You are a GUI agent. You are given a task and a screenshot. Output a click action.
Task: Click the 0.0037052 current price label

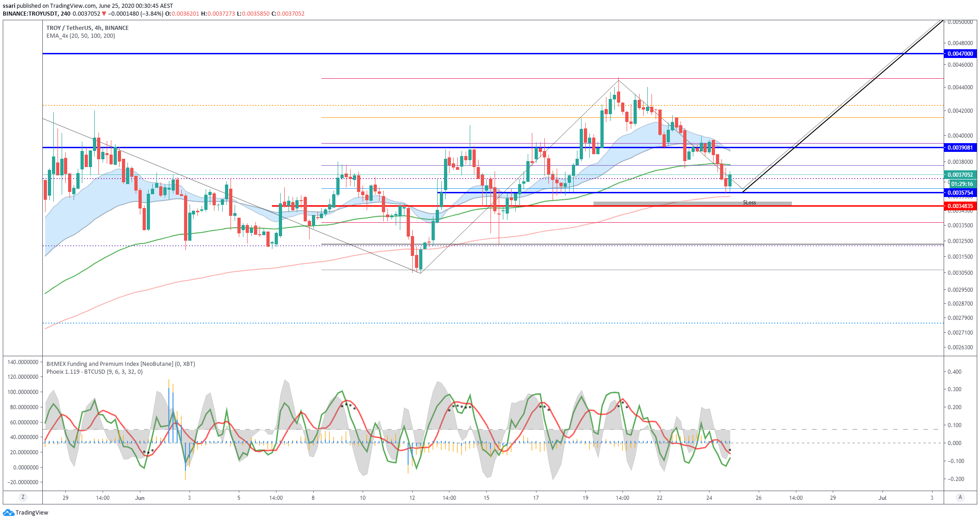[960, 175]
